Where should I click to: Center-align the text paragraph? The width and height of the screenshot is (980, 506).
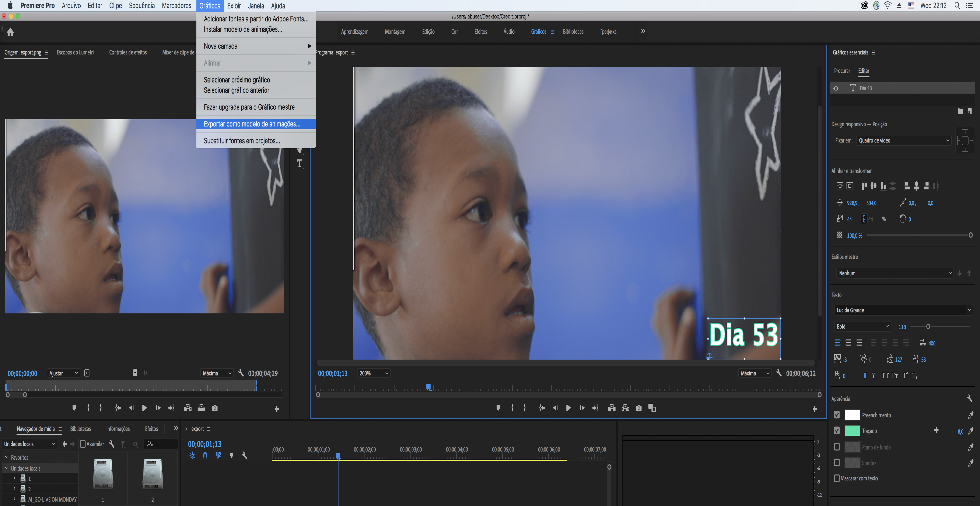click(x=848, y=343)
